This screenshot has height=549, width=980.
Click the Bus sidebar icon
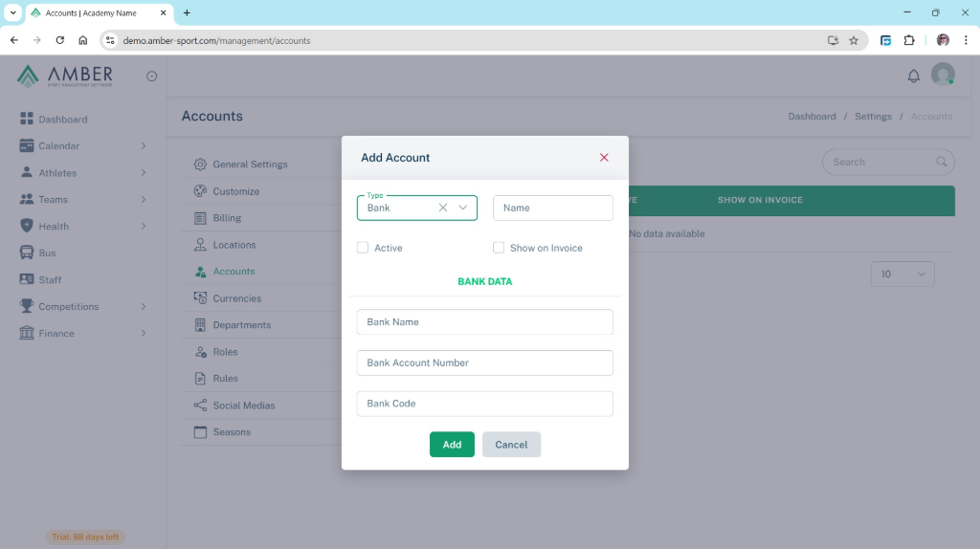[27, 253]
